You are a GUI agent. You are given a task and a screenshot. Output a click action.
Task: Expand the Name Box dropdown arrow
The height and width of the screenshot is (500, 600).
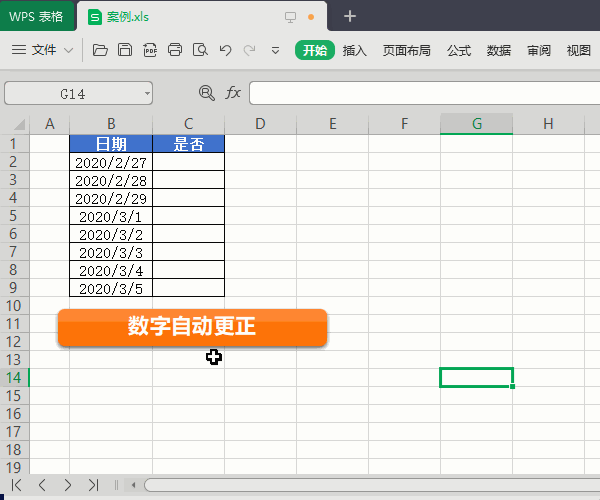pos(147,93)
